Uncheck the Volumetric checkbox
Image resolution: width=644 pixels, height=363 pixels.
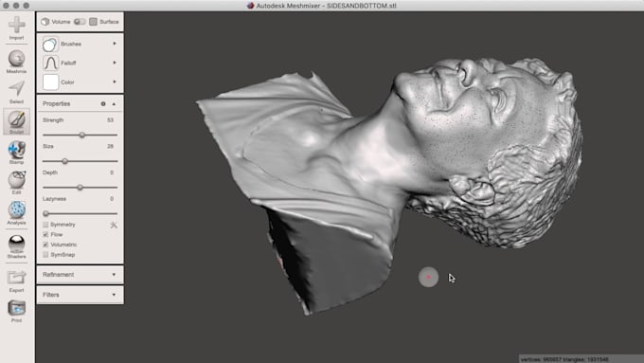(x=45, y=245)
